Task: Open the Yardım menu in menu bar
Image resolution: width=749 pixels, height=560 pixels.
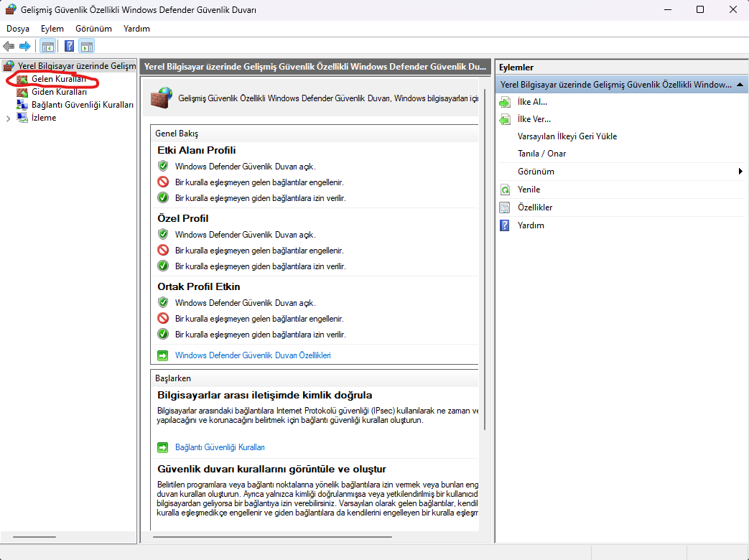Action: coord(136,29)
